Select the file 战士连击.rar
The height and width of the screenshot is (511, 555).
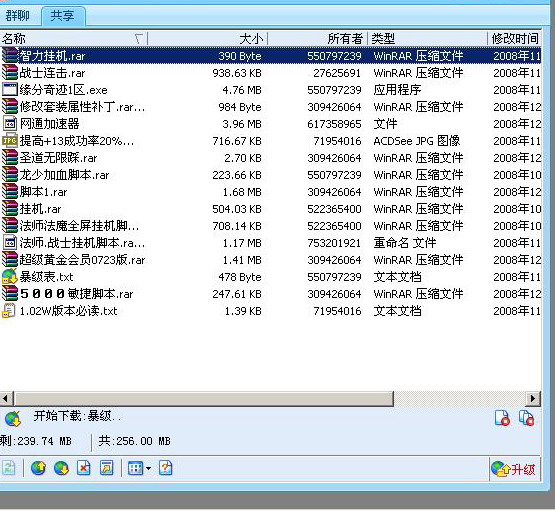(270, 73)
